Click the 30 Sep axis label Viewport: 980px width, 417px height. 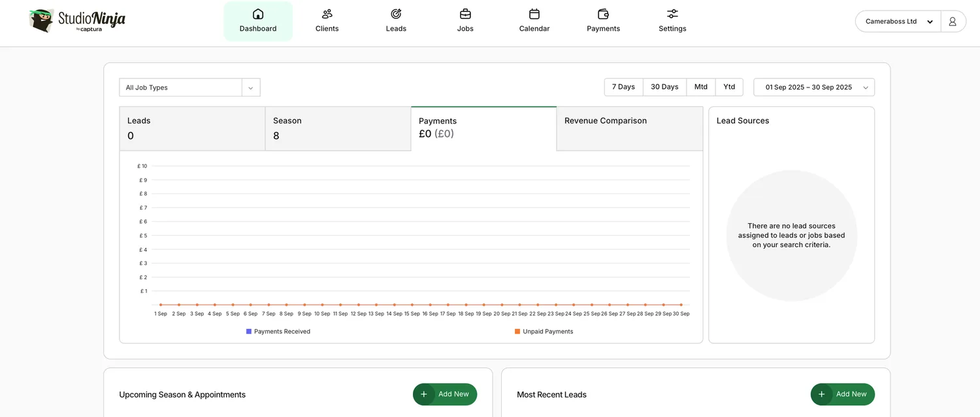tap(681, 314)
